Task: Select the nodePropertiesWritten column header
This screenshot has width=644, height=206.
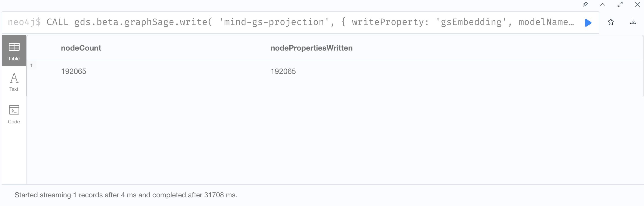Action: click(311, 48)
